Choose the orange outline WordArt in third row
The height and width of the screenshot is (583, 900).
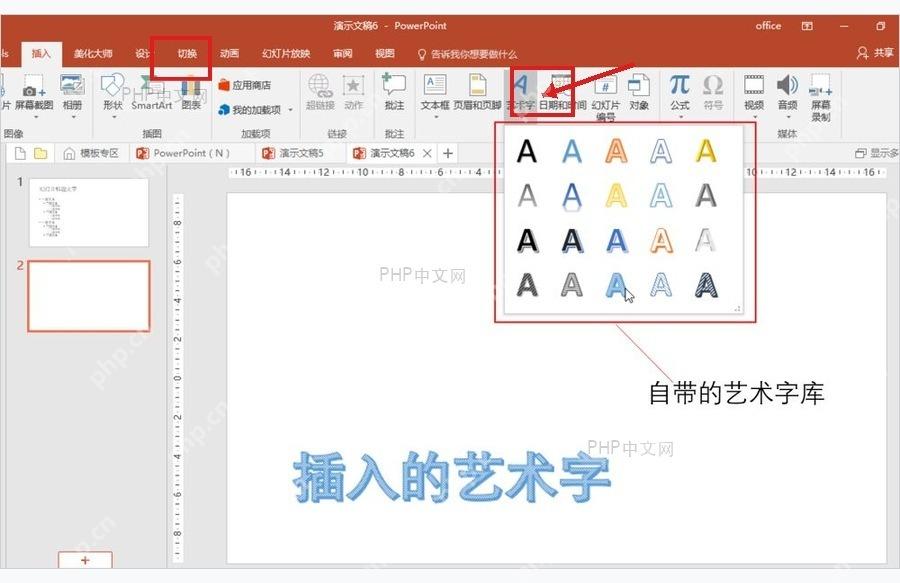(x=661, y=240)
